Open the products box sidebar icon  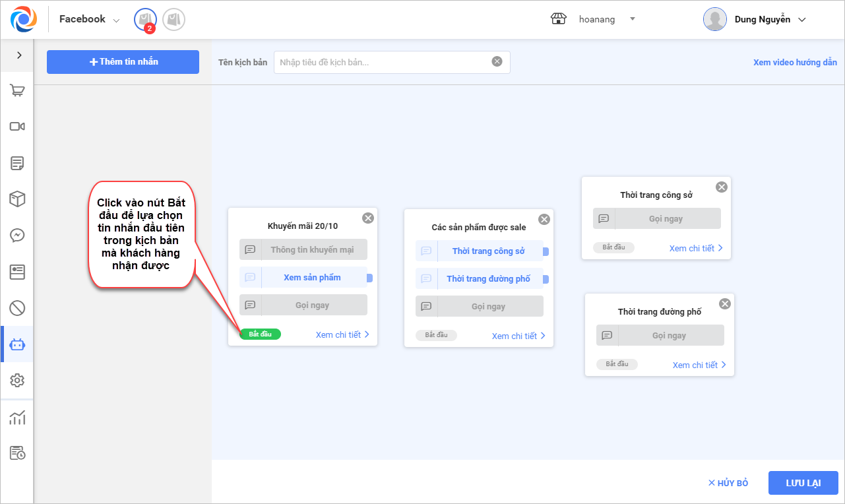click(x=17, y=199)
